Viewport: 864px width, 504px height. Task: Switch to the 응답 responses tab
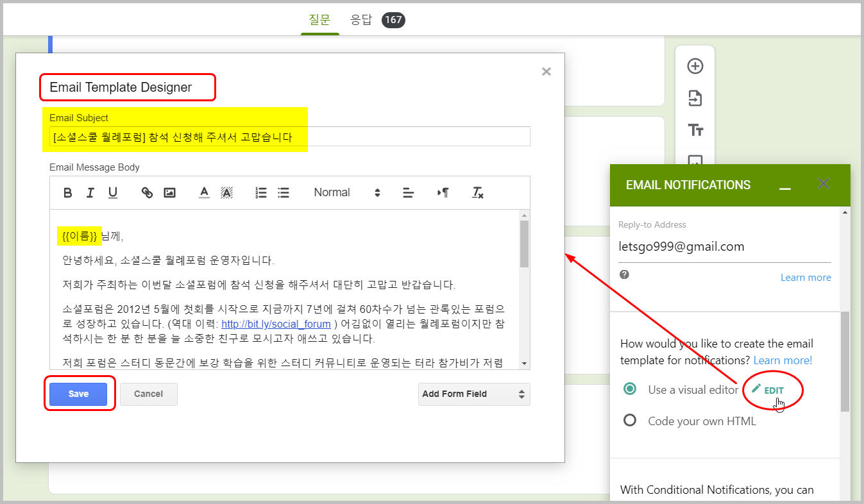[360, 19]
